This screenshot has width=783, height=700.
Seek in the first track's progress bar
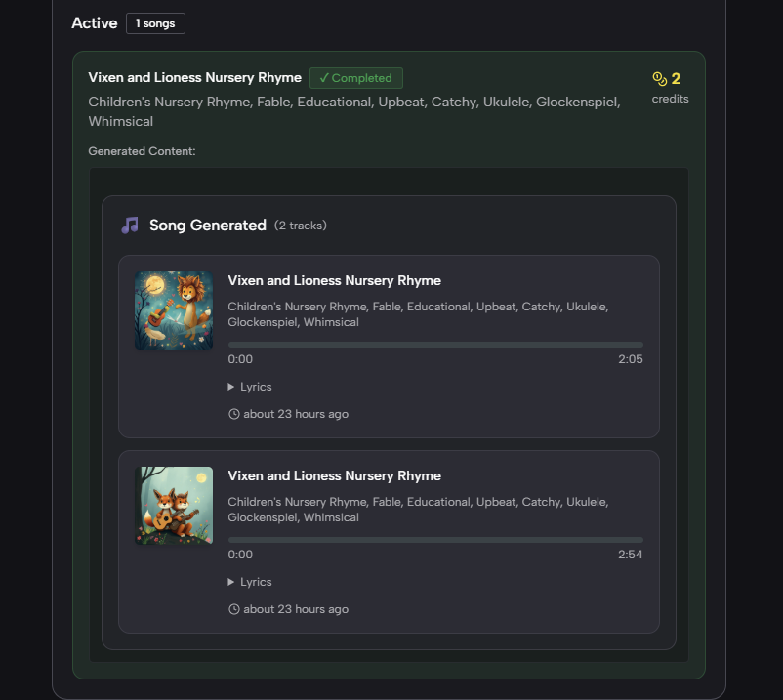point(435,345)
